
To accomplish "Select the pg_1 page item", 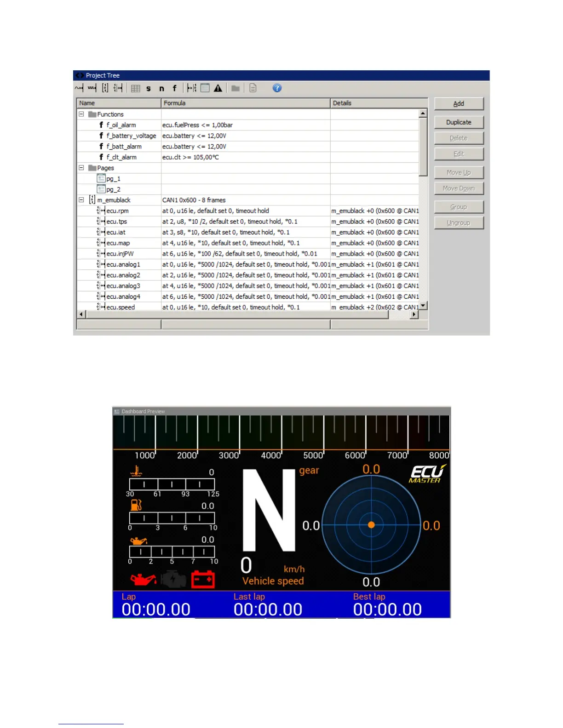I will pos(113,179).
